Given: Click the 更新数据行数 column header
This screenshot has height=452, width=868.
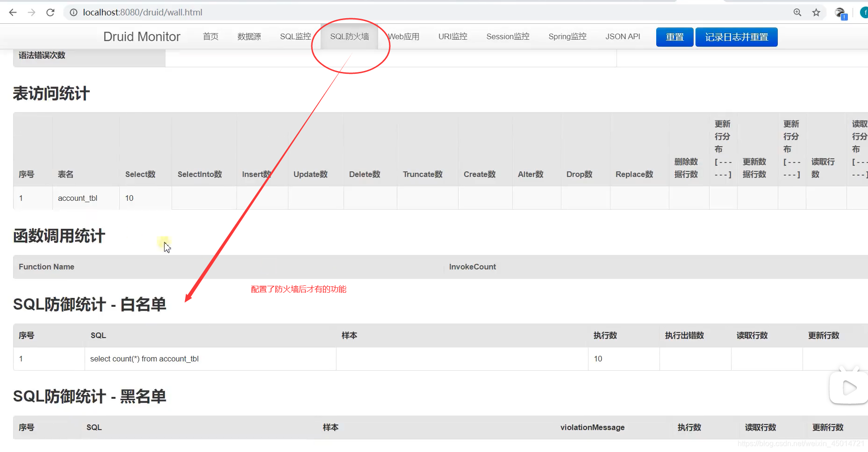Looking at the screenshot, I should click(754, 168).
